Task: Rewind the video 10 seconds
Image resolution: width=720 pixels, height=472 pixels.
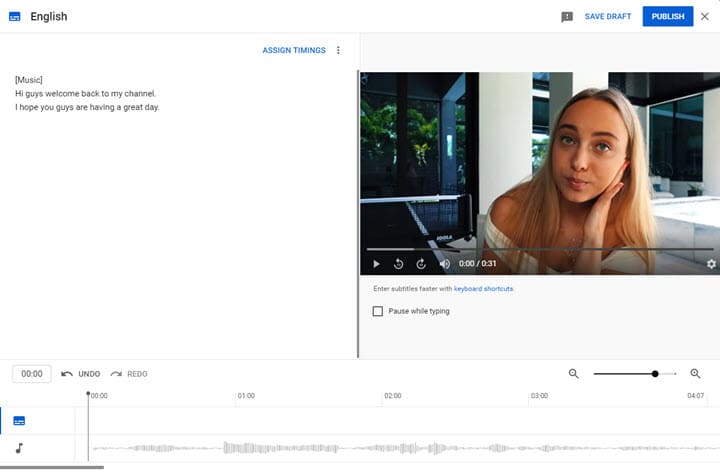Action: pos(398,264)
